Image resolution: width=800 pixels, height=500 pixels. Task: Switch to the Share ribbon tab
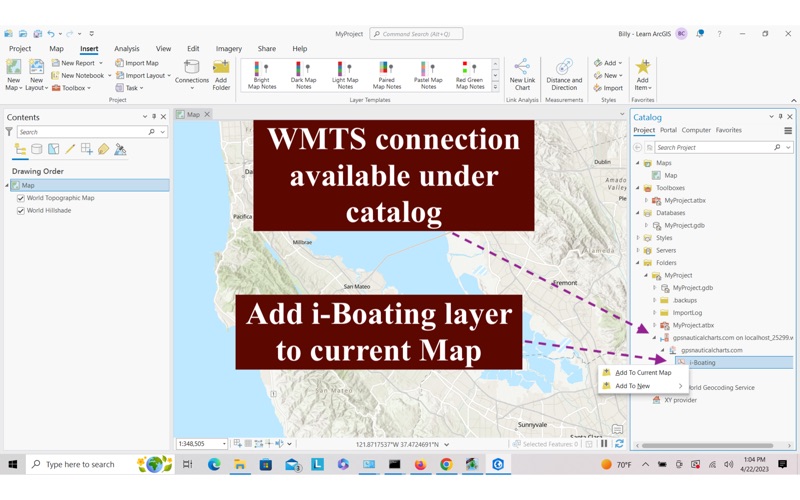(266, 48)
